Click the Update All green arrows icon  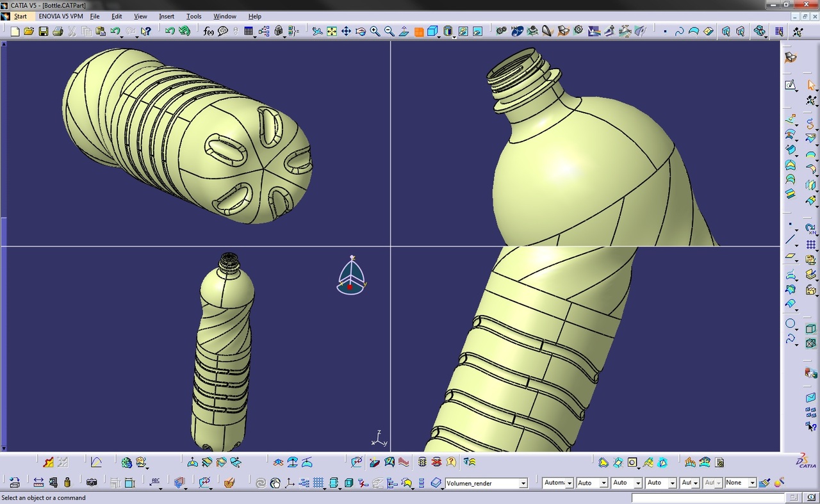[184, 31]
